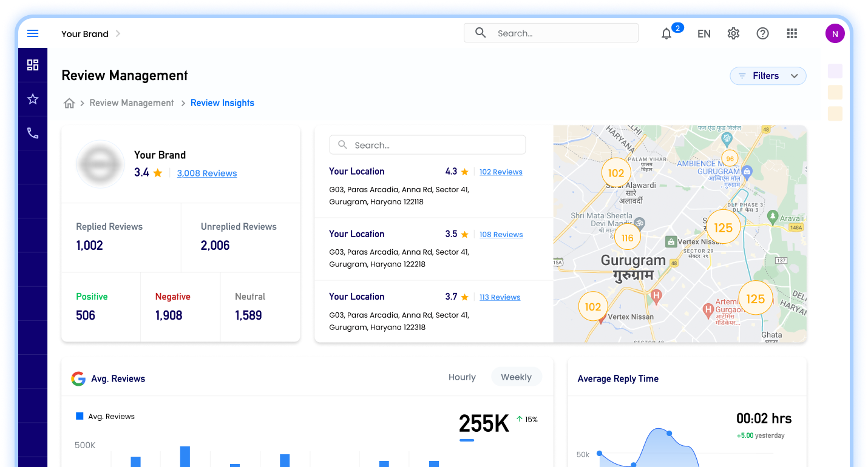Open the 108 Reviews link
Viewport: 868px width, 467px height.
point(501,235)
